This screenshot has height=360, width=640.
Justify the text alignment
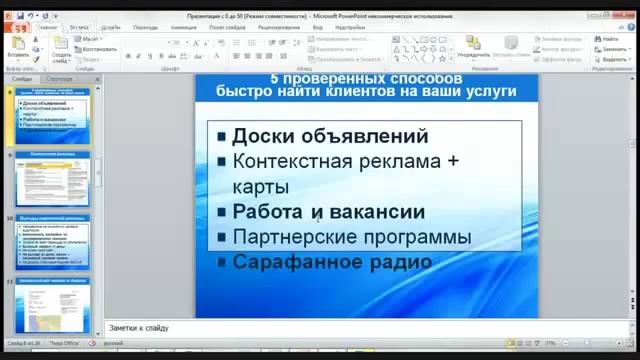pyautogui.click(x=269, y=56)
